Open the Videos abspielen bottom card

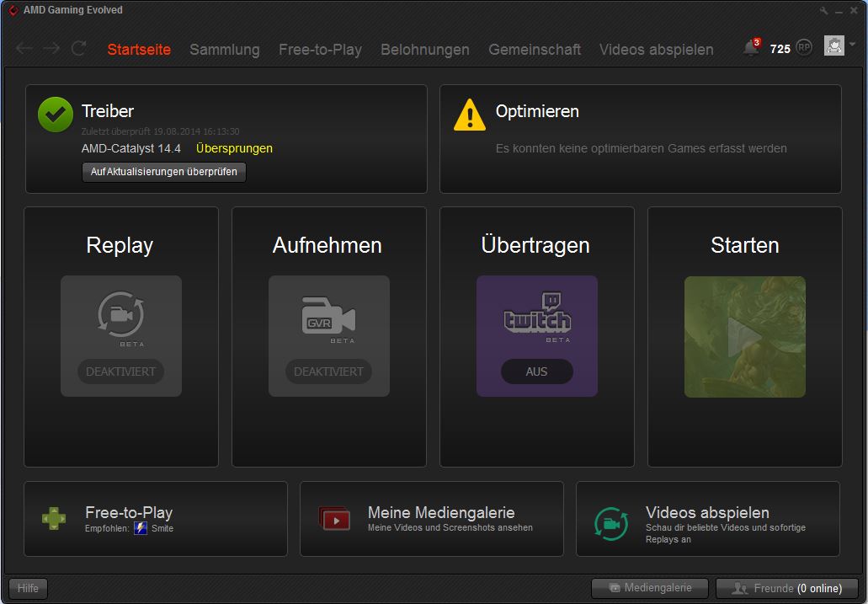click(708, 519)
